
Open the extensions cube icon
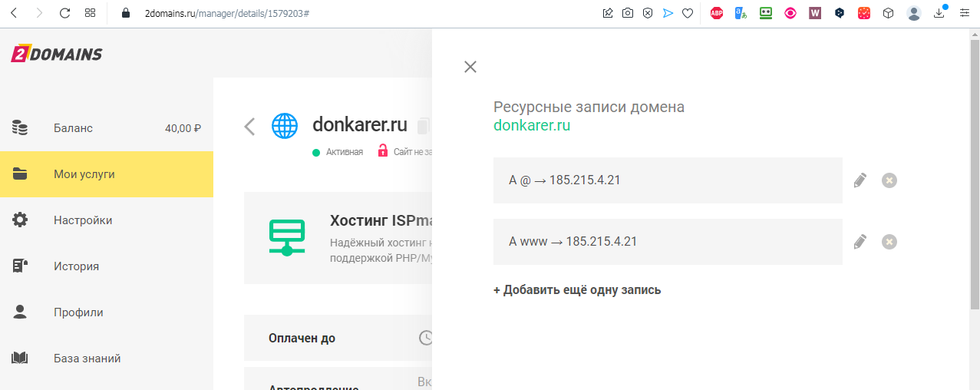(888, 13)
